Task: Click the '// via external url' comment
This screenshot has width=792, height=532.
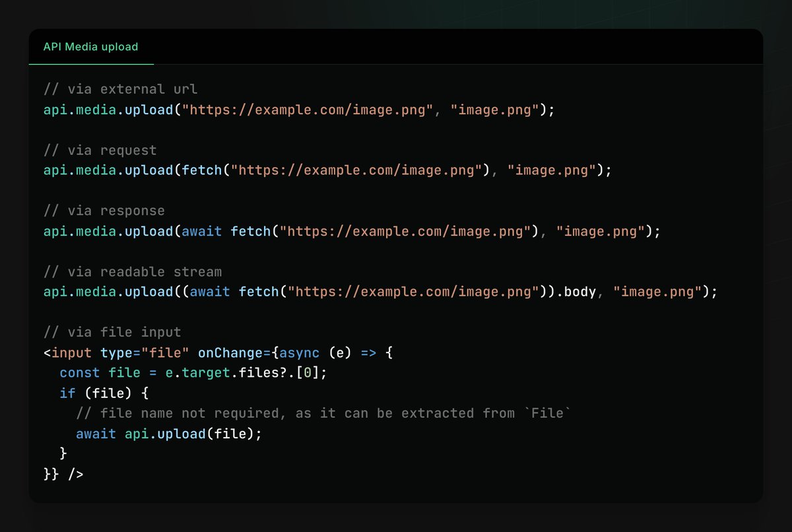Action: (120, 89)
